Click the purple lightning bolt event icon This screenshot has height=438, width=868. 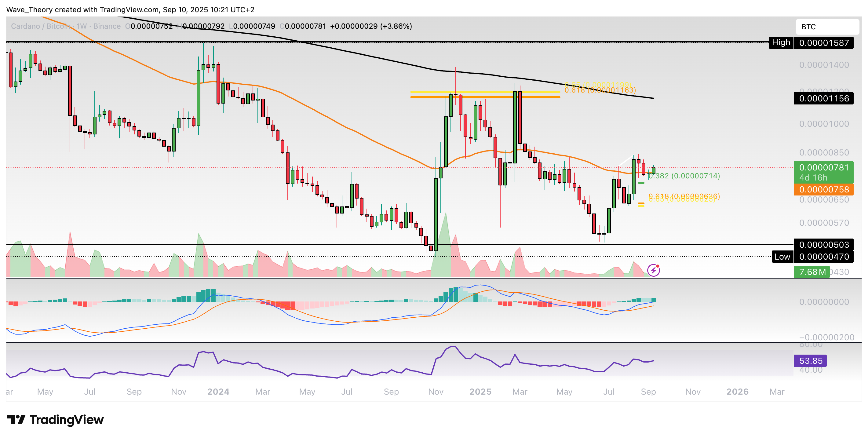(653, 270)
